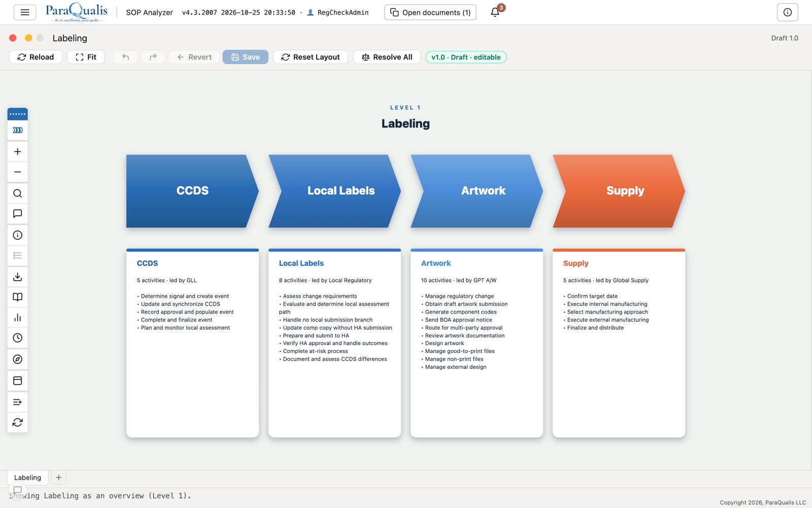Click the Revert button

click(194, 57)
